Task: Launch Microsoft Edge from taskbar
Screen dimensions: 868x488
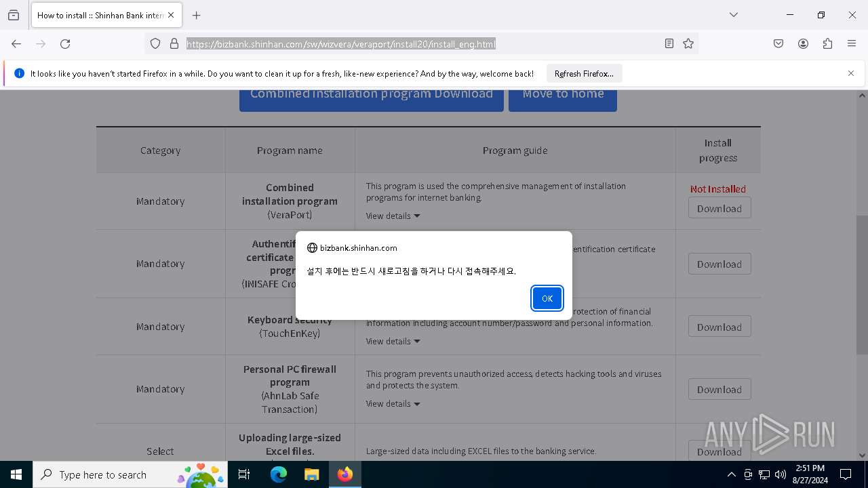Action: [x=279, y=474]
